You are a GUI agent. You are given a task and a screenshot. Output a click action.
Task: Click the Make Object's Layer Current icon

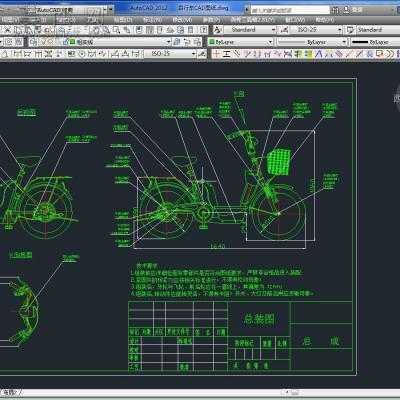pos(177,42)
